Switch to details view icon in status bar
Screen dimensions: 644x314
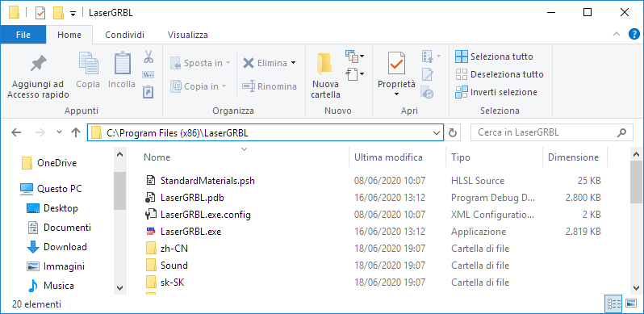click(x=614, y=304)
